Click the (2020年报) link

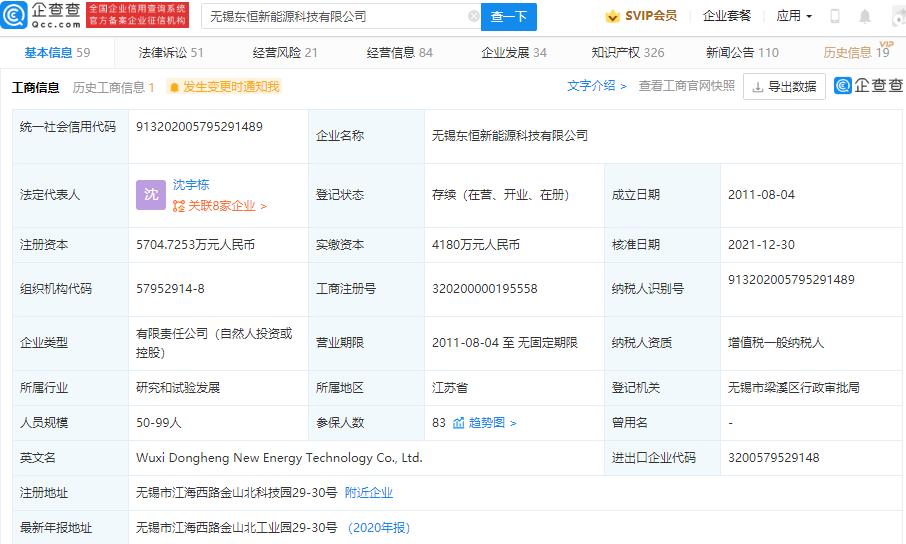(x=379, y=528)
